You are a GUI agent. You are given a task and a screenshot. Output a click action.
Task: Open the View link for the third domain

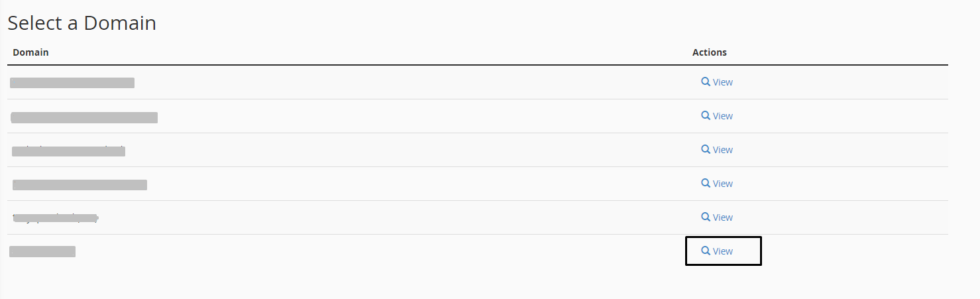coord(722,150)
